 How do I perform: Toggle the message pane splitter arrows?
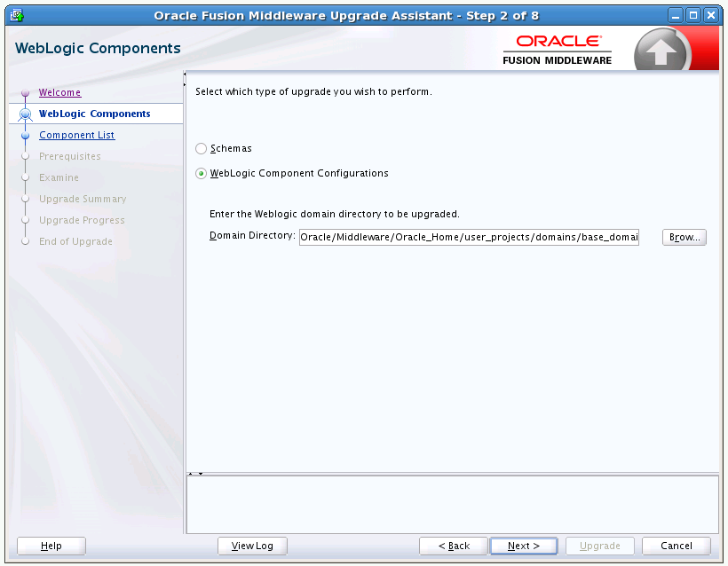tap(195, 474)
